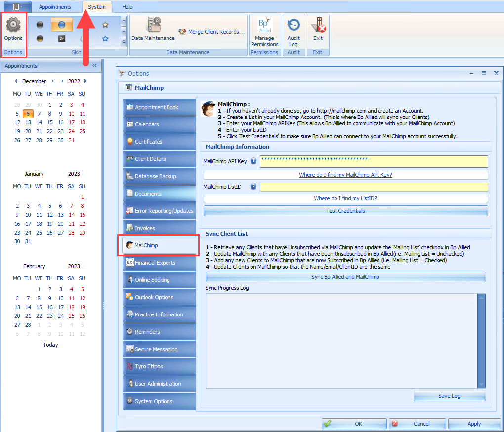Open Error Reporting/Updates options

coord(159,211)
